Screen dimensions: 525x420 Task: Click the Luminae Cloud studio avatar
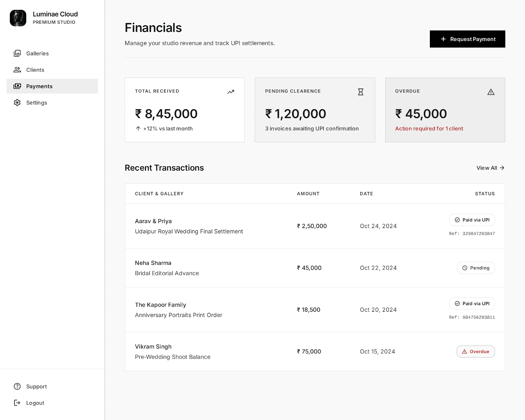18,18
